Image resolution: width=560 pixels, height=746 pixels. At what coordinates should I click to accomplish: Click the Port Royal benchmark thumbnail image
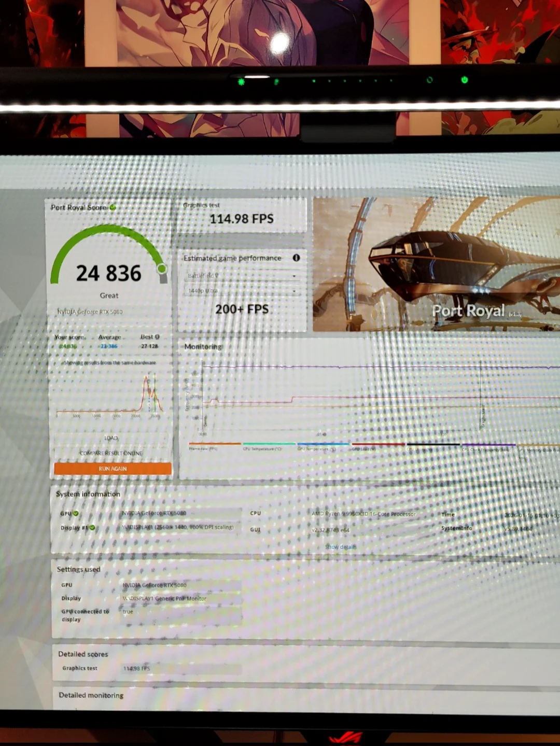coord(436,264)
